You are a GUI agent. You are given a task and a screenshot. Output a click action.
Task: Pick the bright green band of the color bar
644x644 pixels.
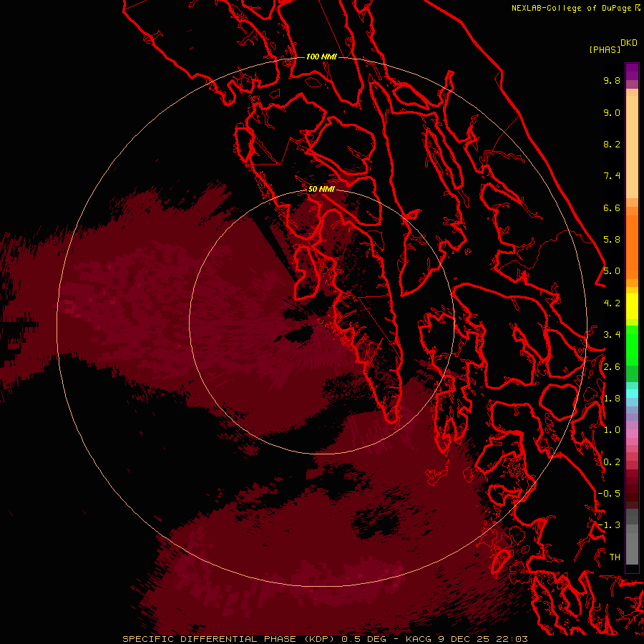[632, 345]
